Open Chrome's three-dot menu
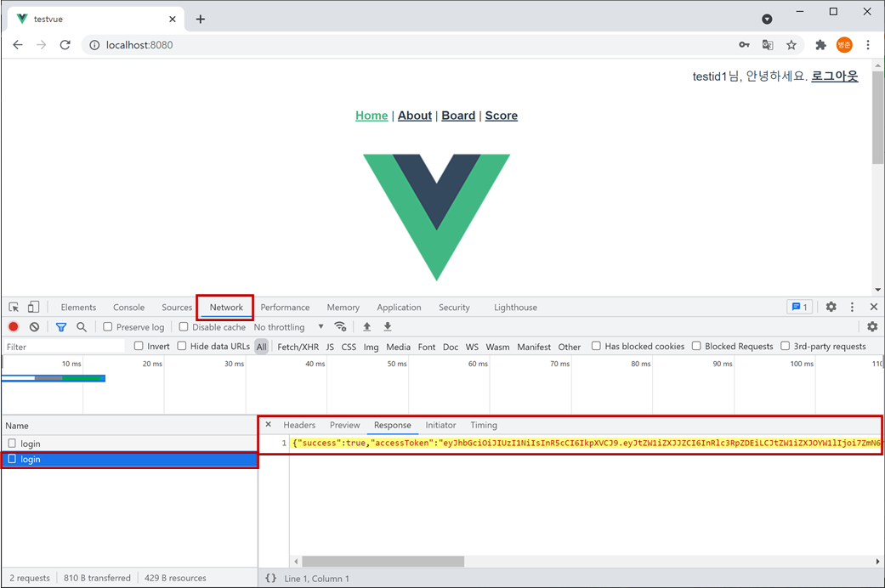This screenshot has height=588, width=885. pos(868,44)
